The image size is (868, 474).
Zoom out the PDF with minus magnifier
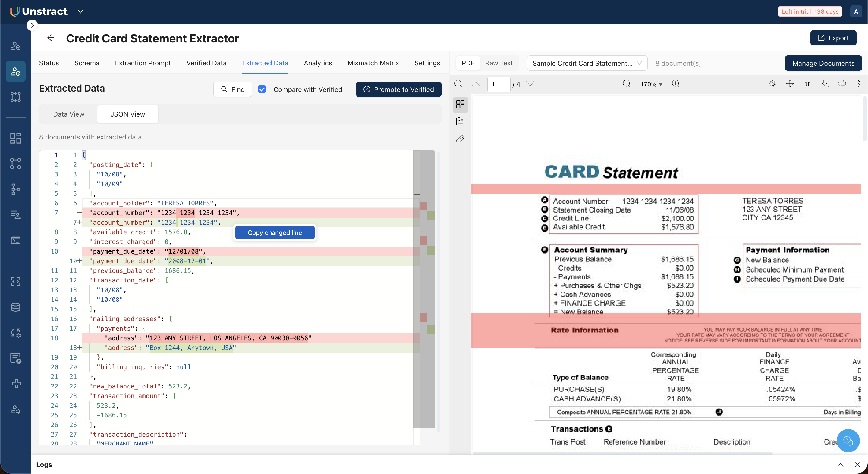[626, 84]
